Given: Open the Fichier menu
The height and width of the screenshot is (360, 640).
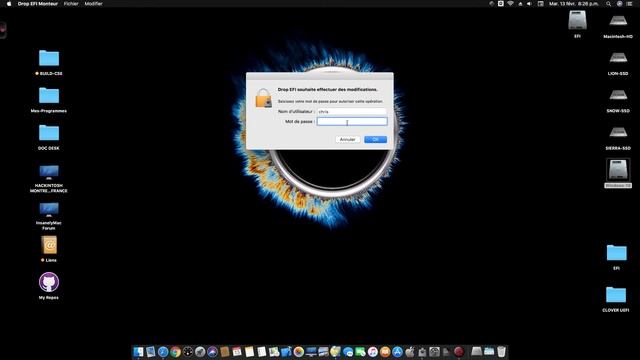Looking at the screenshot, I should click(x=71, y=4).
